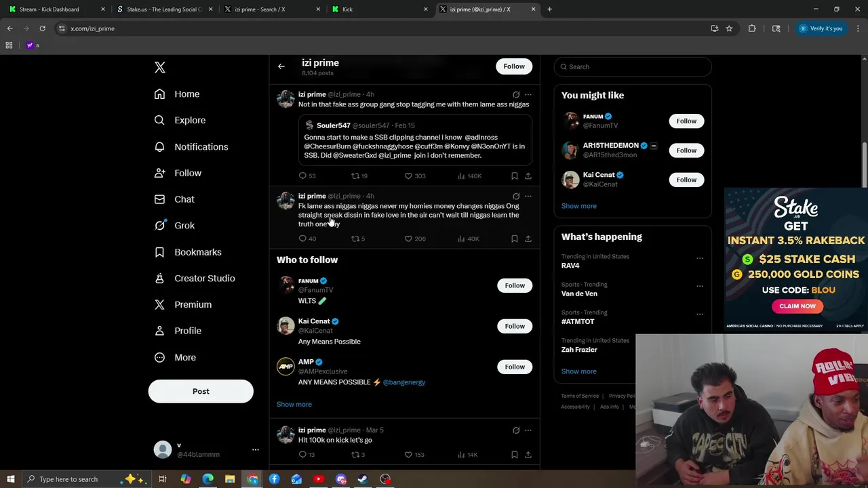Switch to Stake.us browser tab
Viewport: 868px width, 488px height.
tap(163, 9)
